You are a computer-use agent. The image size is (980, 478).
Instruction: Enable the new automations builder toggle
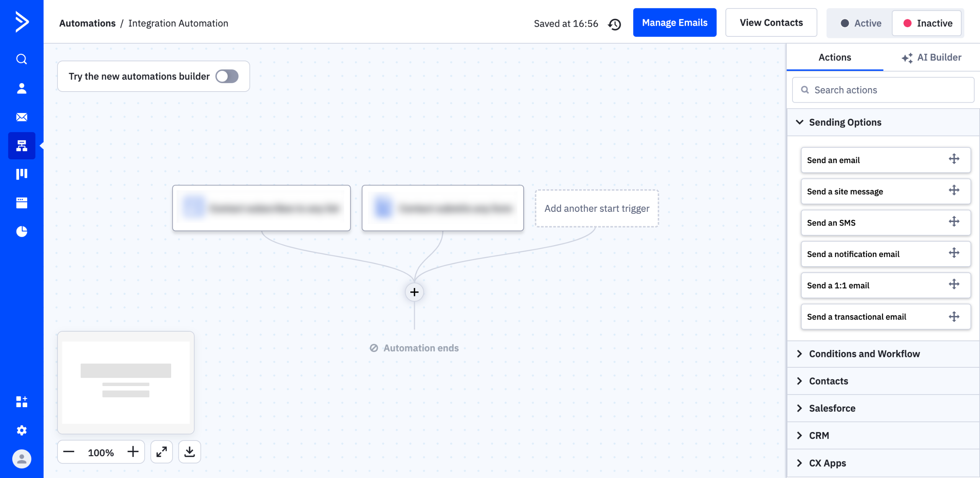point(227,76)
